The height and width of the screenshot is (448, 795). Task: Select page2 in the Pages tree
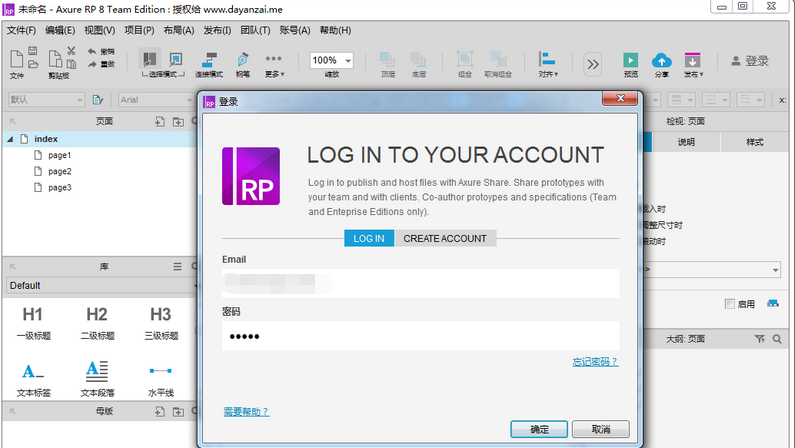[59, 171]
